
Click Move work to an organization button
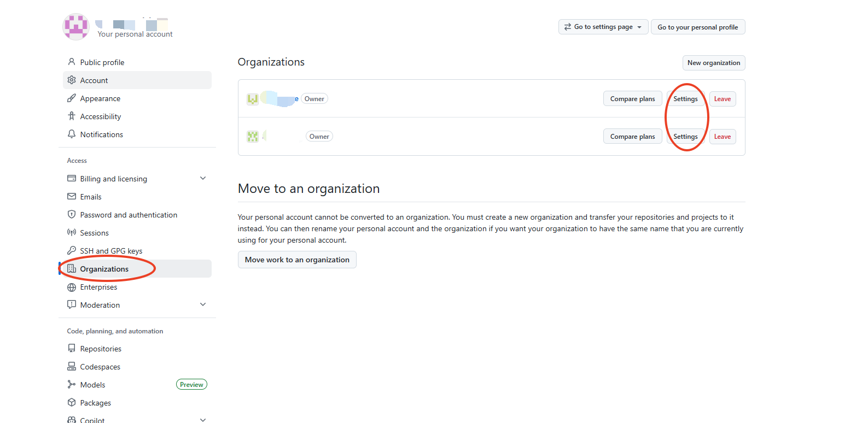pyautogui.click(x=297, y=260)
